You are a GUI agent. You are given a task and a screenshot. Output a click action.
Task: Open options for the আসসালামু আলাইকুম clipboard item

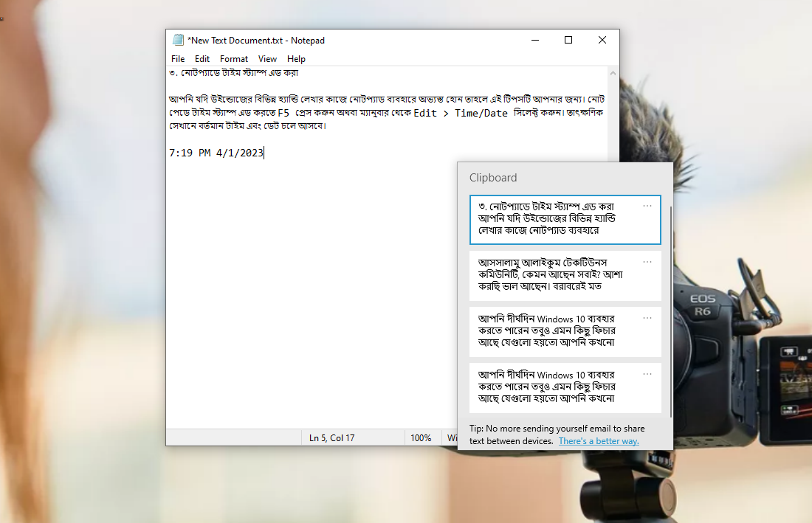647,262
